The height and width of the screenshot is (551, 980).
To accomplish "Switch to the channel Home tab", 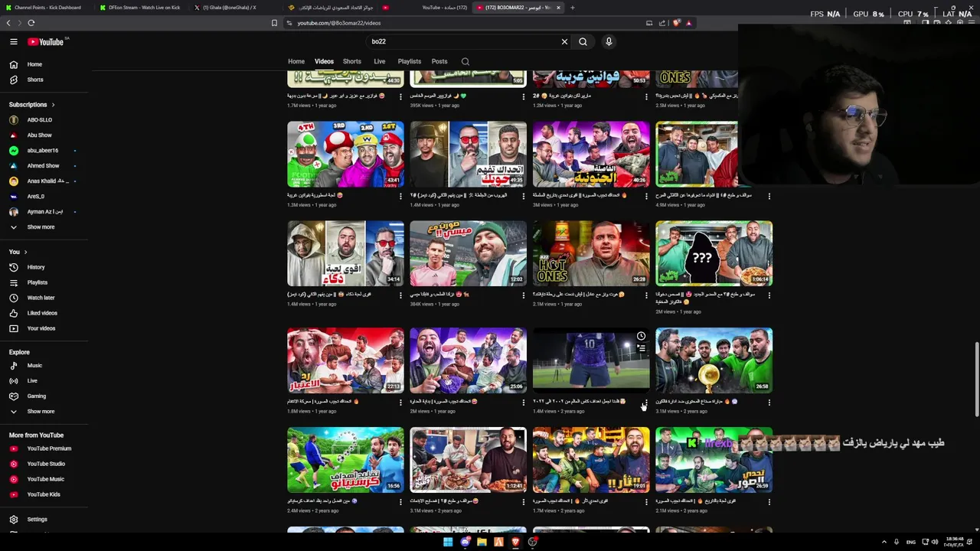I will pos(296,61).
